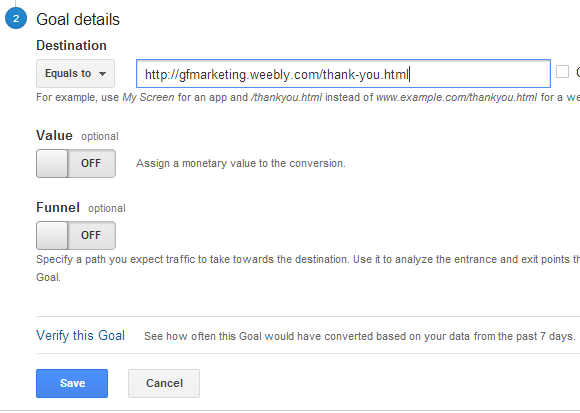
Task: Select the Goal details heading
Action: pos(78,19)
